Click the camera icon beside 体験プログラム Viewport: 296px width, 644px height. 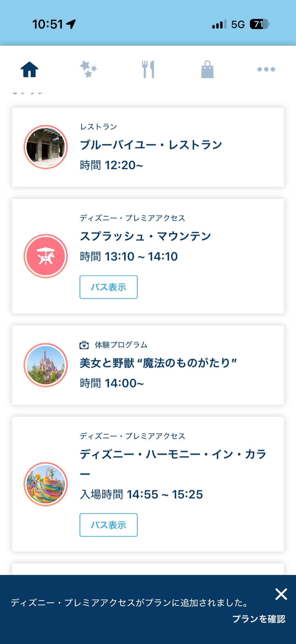pyautogui.click(x=84, y=345)
